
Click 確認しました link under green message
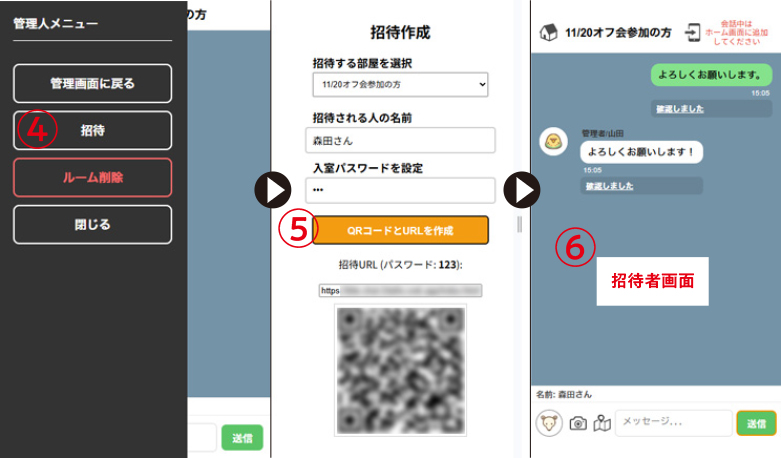(x=680, y=109)
